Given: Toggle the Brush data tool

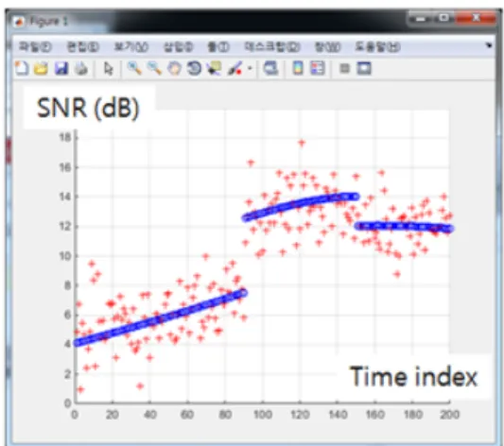Looking at the screenshot, I should [235, 68].
